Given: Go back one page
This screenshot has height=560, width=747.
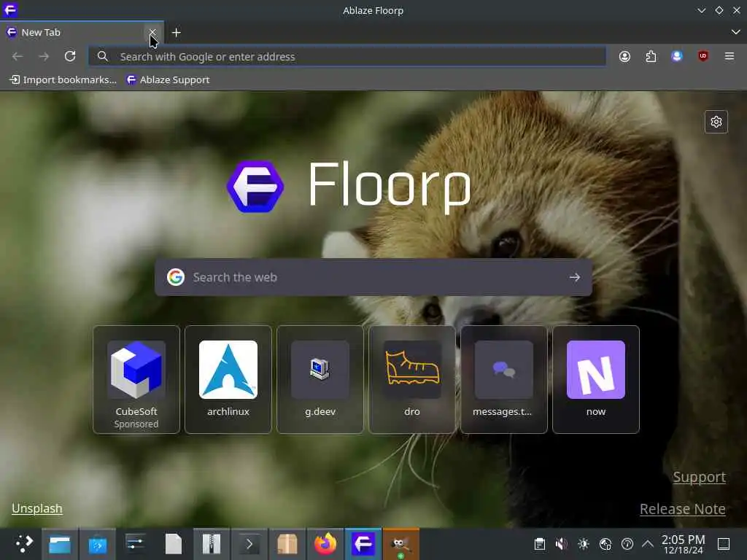Looking at the screenshot, I should 18,57.
